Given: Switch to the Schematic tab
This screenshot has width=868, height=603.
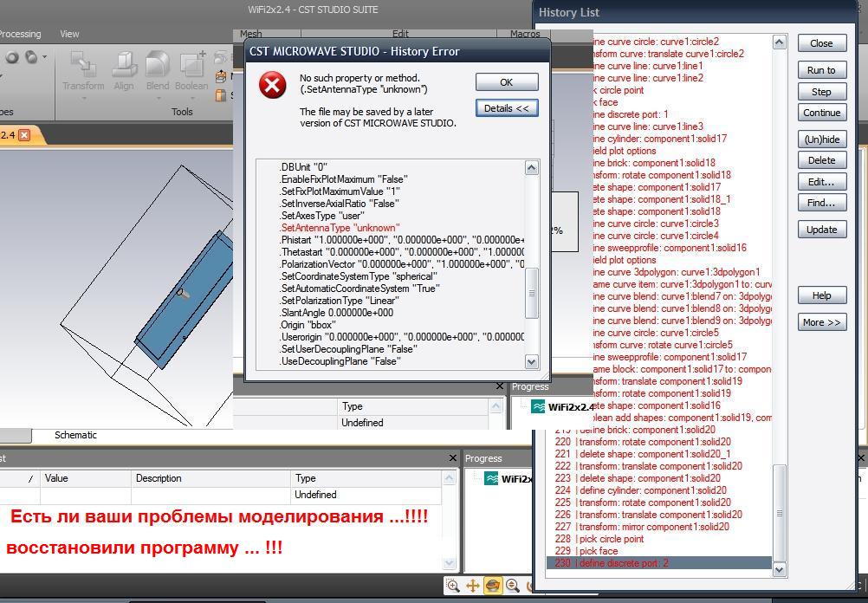Looking at the screenshot, I should 75,435.
